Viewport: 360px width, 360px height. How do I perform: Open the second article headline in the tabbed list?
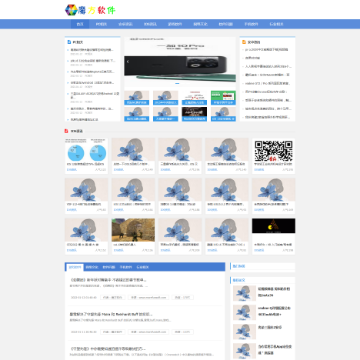pyautogui.click(x=111, y=314)
